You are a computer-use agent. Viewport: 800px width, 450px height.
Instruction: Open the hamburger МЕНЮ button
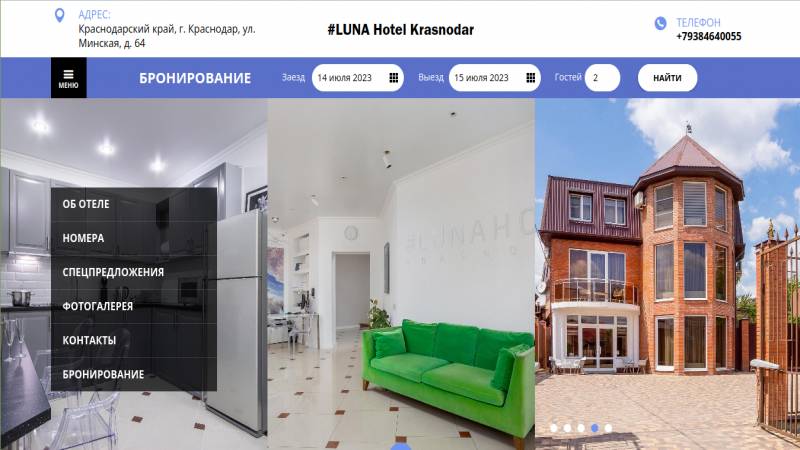tap(68, 78)
